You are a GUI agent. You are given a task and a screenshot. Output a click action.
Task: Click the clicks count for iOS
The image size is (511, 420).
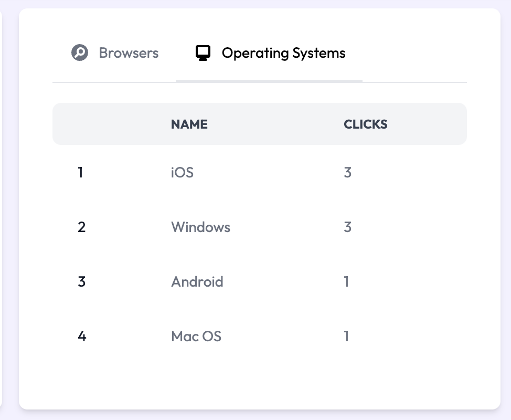(x=347, y=172)
